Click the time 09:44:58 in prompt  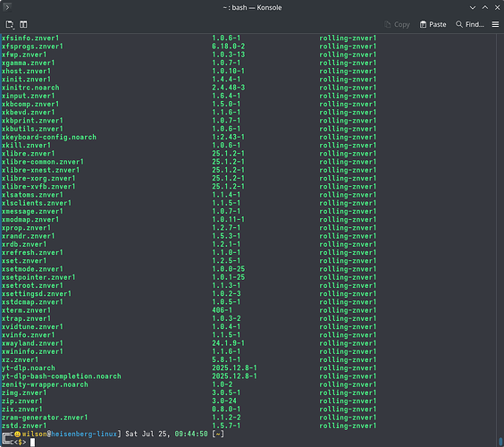[191, 434]
